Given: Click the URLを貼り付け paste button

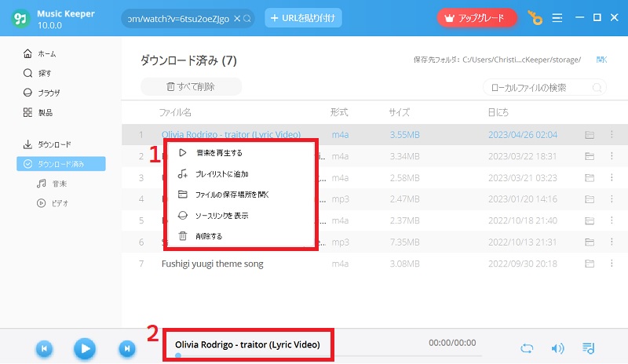Looking at the screenshot, I should pyautogui.click(x=303, y=18).
